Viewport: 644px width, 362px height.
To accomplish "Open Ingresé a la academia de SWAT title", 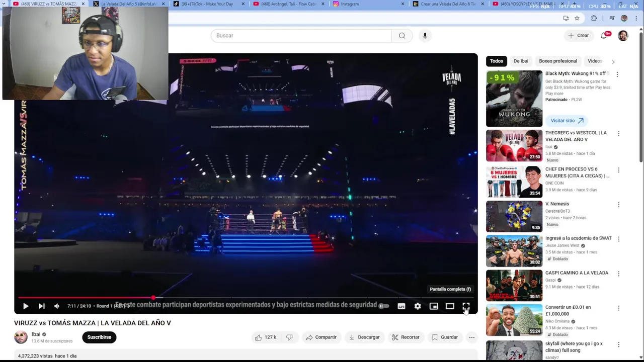I will point(579,238).
